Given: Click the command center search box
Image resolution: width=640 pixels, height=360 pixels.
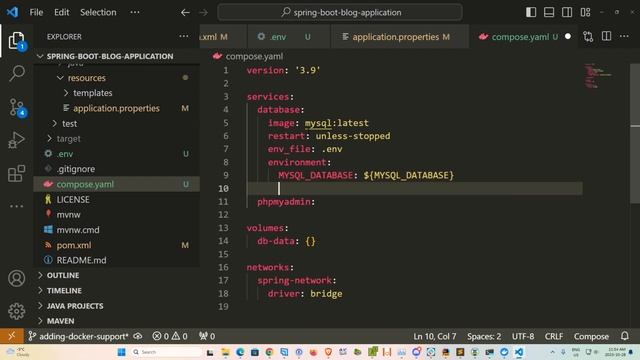Looking at the screenshot, I should [340, 12].
